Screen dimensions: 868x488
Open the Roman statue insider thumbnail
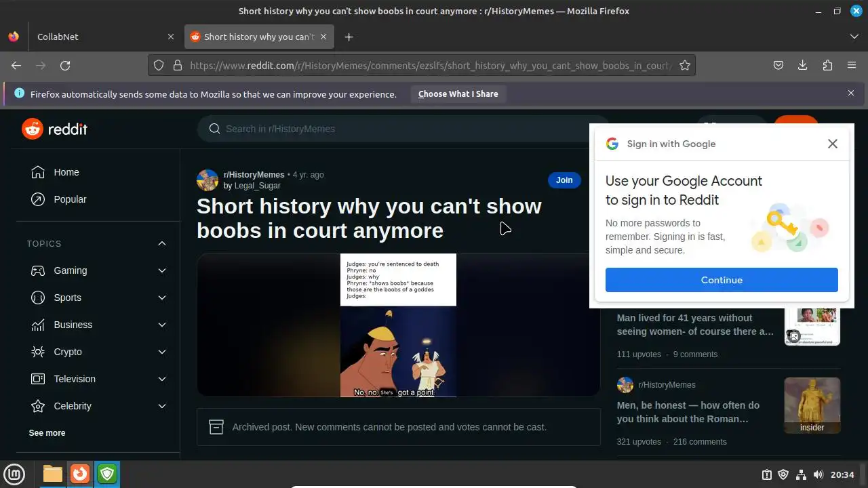pyautogui.click(x=812, y=405)
